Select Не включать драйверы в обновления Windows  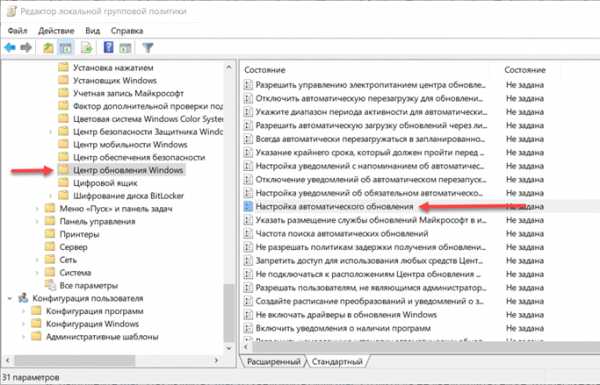346,315
